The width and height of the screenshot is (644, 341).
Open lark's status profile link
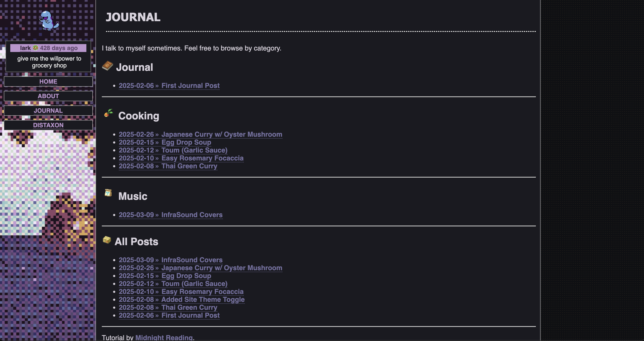[25, 48]
